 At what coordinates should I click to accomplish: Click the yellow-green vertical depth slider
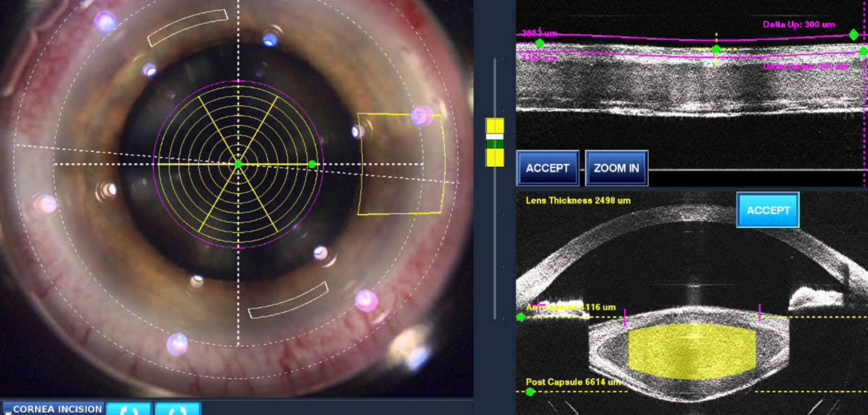(x=494, y=143)
